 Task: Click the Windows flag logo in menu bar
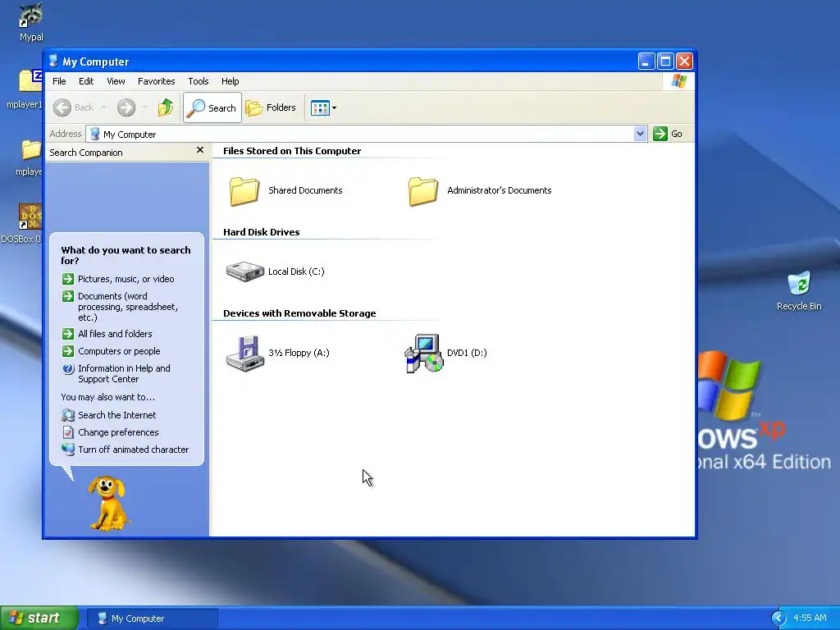[x=678, y=81]
